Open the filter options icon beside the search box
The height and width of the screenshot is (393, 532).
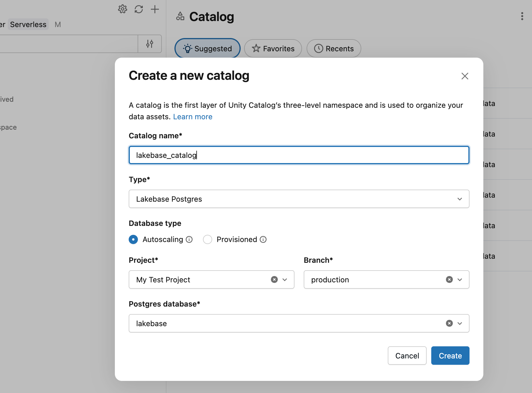[x=150, y=44]
